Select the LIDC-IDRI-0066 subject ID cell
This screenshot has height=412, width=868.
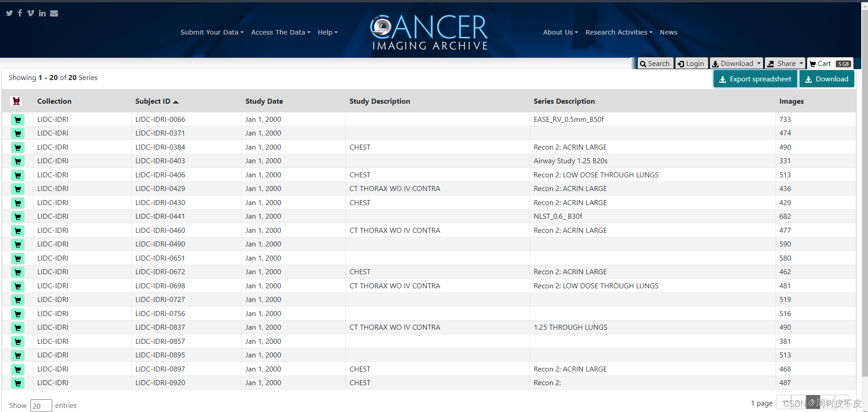pyautogui.click(x=160, y=120)
